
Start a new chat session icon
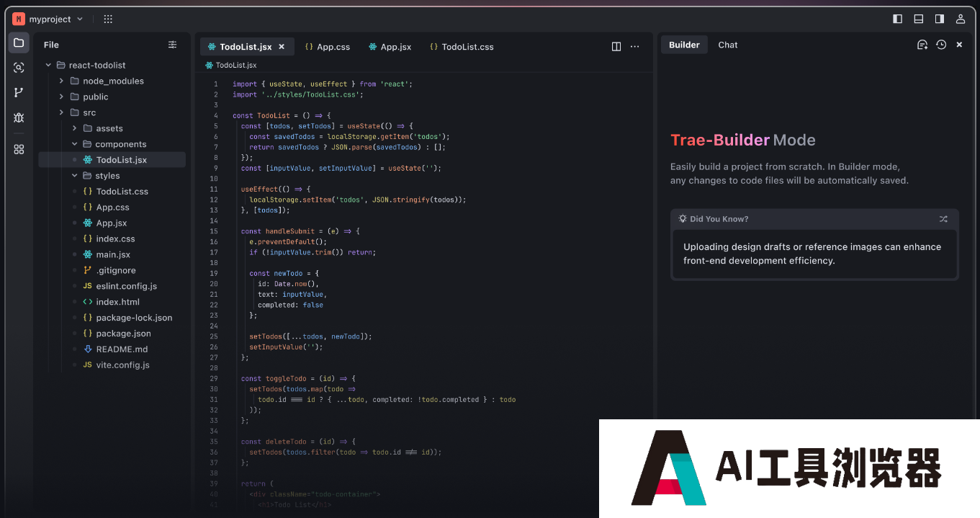[922, 45]
